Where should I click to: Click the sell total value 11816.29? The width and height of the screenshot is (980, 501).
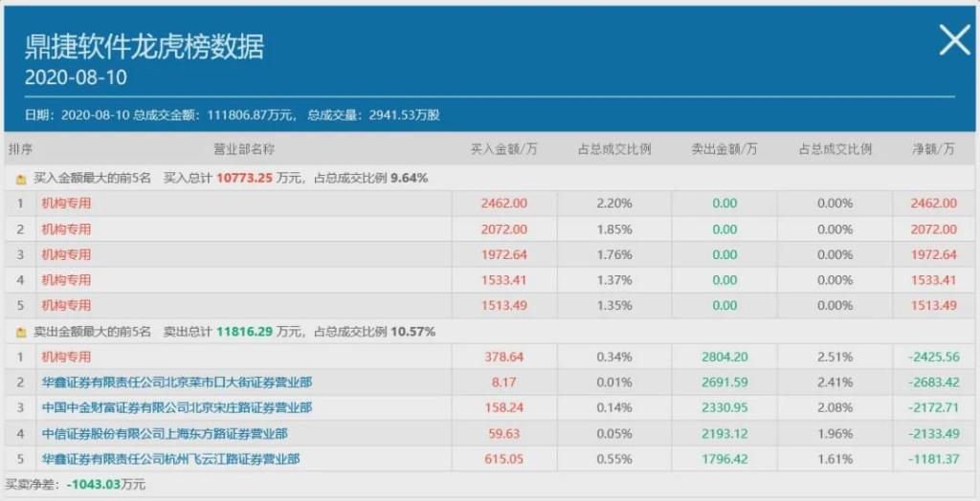(x=244, y=332)
